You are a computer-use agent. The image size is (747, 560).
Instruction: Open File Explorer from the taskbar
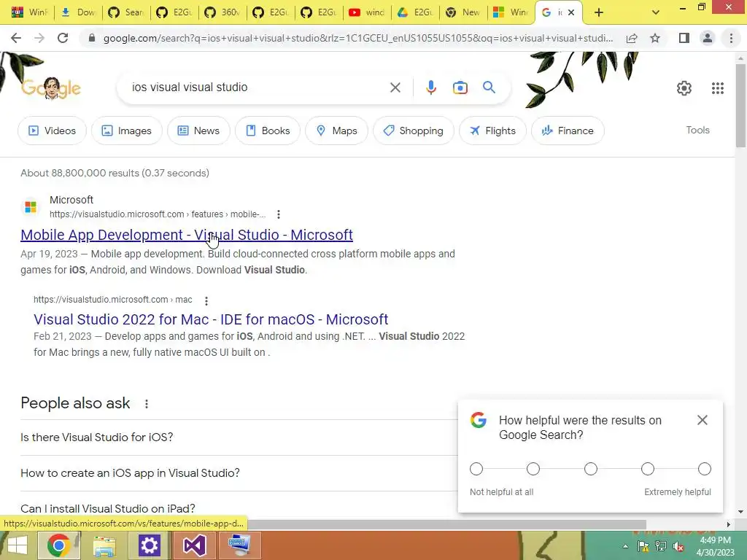click(104, 545)
